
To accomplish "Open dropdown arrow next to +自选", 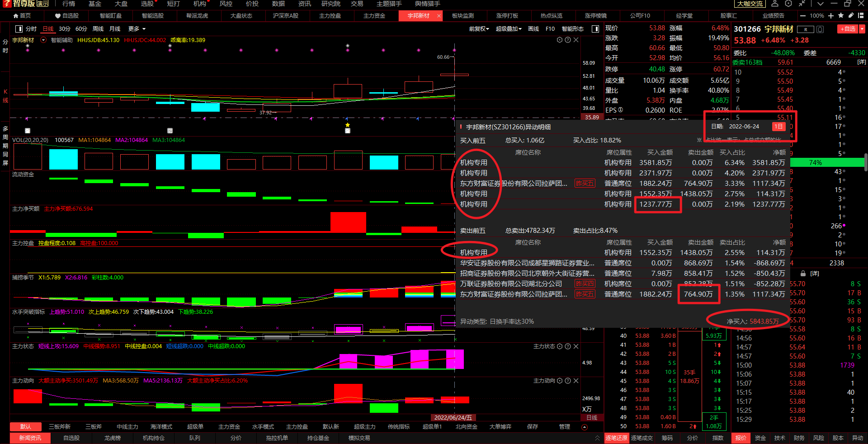I will (x=862, y=29).
